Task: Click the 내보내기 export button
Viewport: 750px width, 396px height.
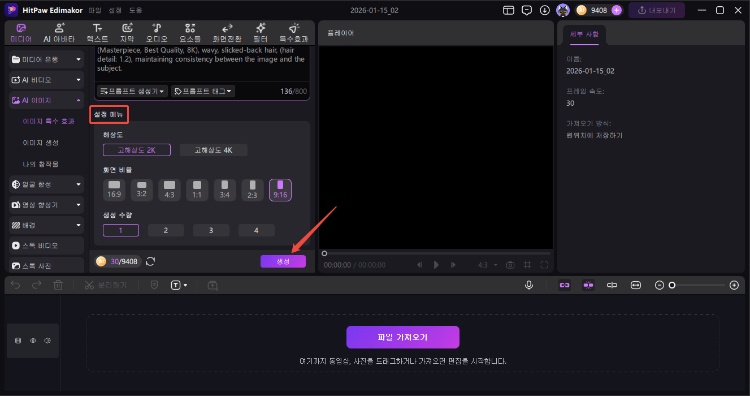Action: click(657, 10)
